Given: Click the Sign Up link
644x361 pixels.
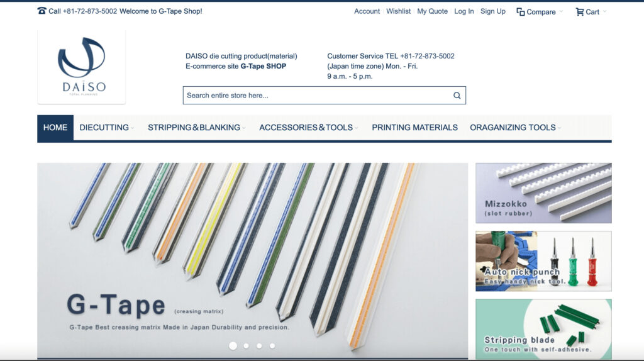Looking at the screenshot, I should (493, 11).
